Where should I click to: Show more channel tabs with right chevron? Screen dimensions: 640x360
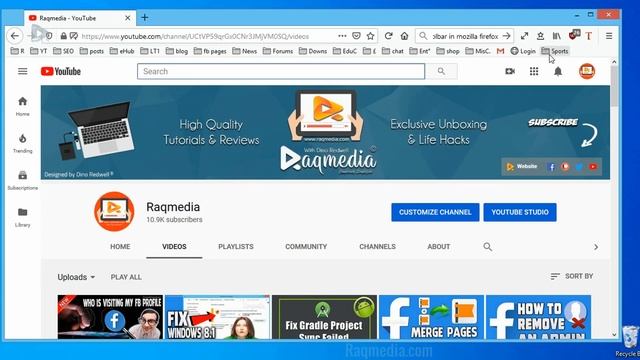tap(596, 247)
